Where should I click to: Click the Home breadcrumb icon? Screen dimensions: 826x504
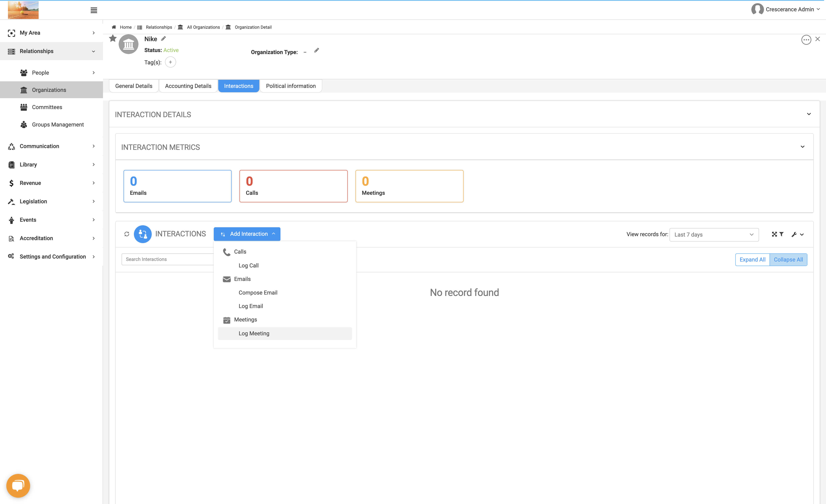[114, 27]
